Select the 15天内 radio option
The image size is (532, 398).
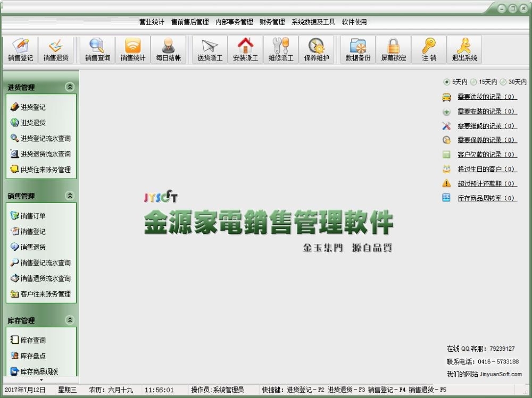[x=473, y=82]
